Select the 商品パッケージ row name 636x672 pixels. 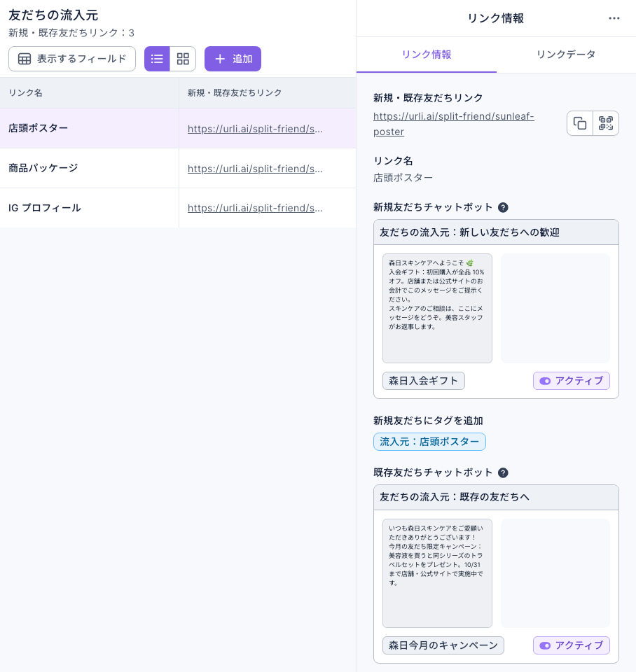coord(43,168)
